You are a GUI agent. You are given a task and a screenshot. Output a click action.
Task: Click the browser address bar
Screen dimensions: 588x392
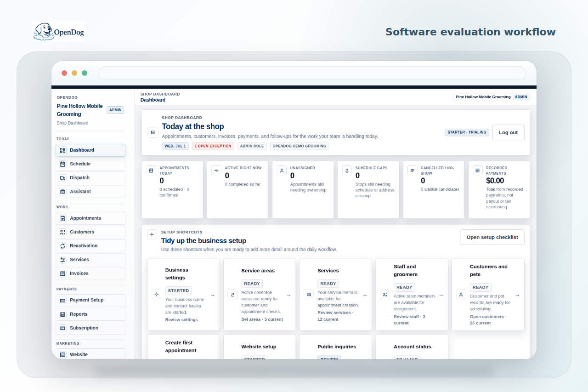[x=312, y=73]
